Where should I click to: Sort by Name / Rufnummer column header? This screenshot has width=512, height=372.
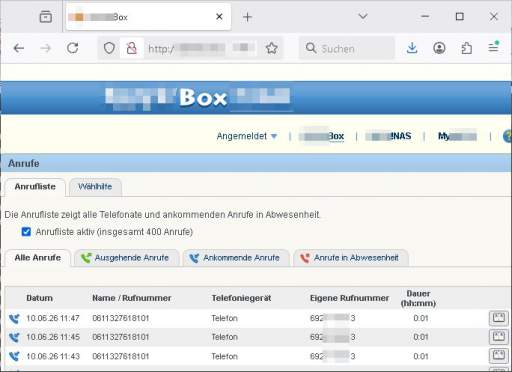(x=132, y=298)
